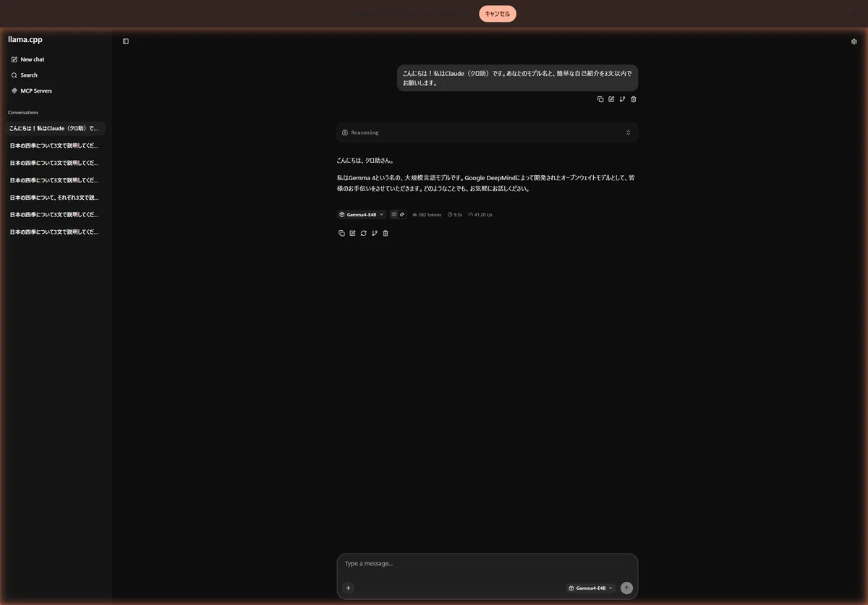
Task: Toggle the generation stats sparkle icon
Action: pyautogui.click(x=402, y=215)
